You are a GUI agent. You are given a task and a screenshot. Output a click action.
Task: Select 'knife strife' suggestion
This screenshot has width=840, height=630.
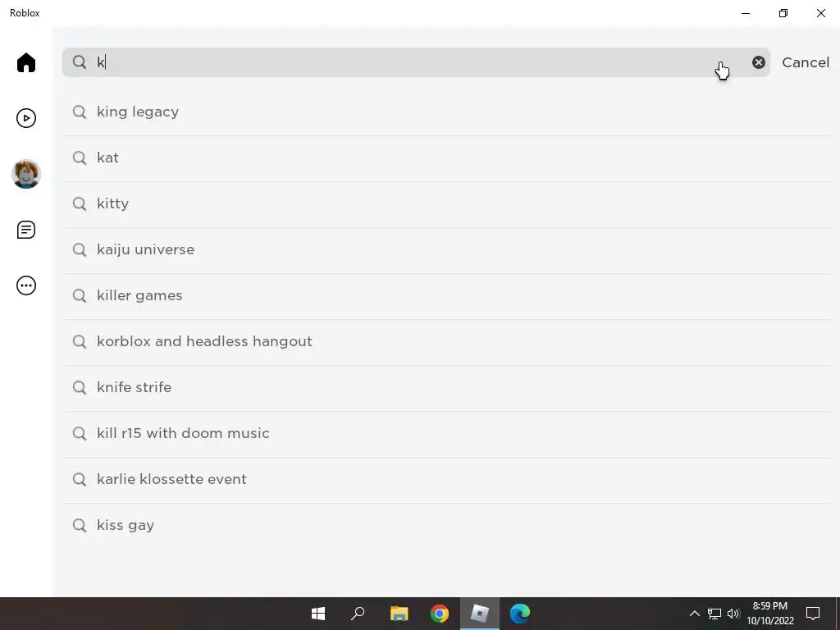point(446,388)
